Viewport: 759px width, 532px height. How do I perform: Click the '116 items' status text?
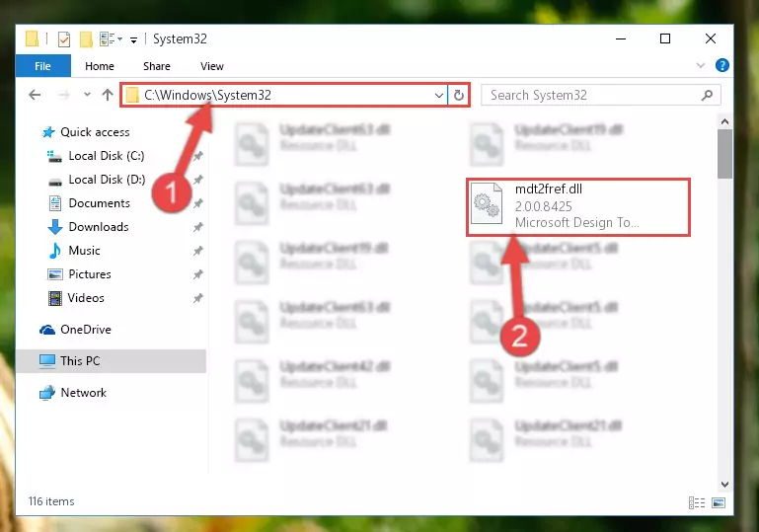pyautogui.click(x=51, y=501)
